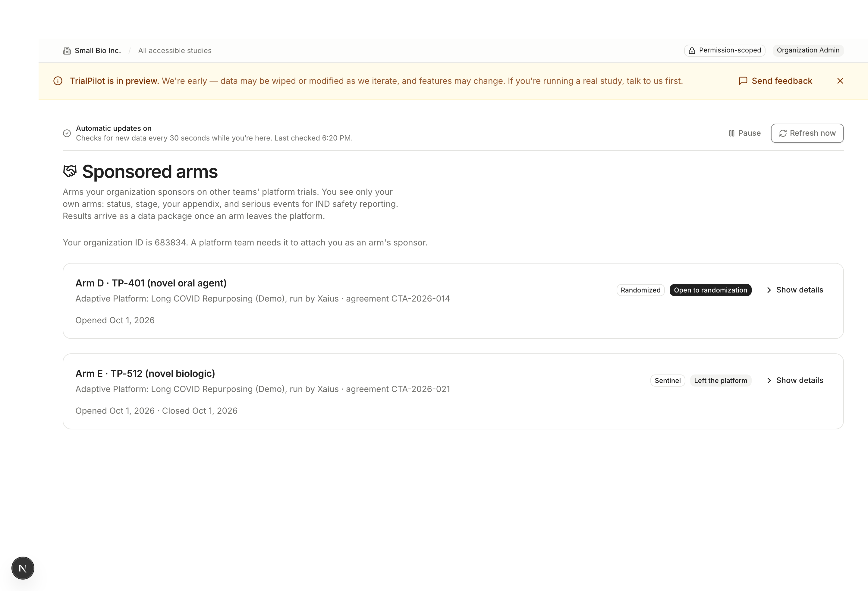Image resolution: width=868 pixels, height=591 pixels.
Task: Click the speech bubble feedback icon
Action: tap(743, 81)
